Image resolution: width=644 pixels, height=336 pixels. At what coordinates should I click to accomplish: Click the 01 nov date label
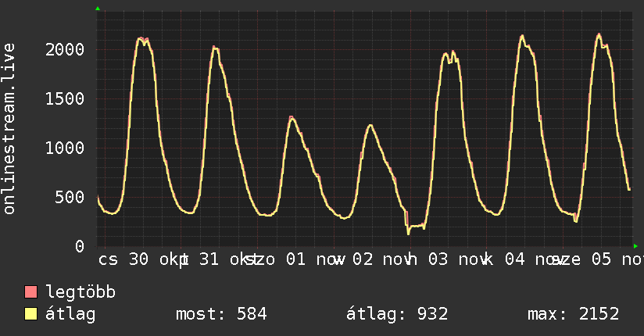[x=316, y=259]
